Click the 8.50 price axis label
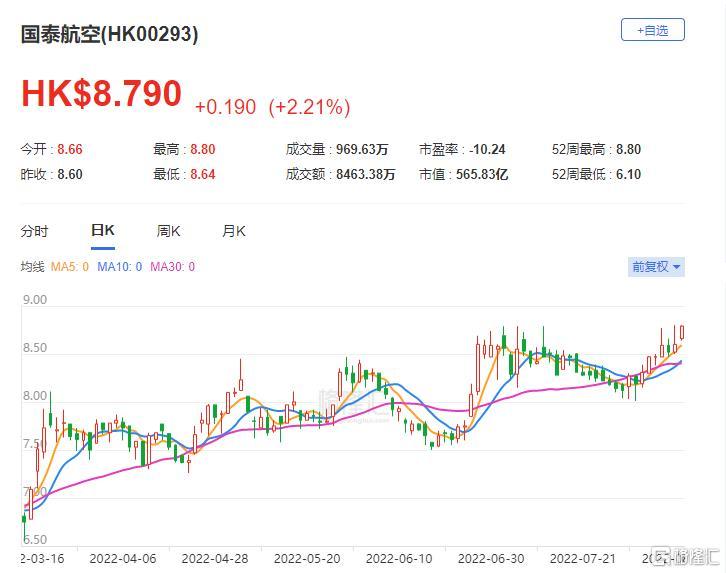 pyautogui.click(x=35, y=348)
